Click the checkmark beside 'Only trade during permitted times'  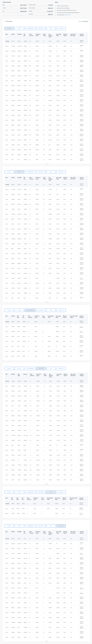(55, 15)
